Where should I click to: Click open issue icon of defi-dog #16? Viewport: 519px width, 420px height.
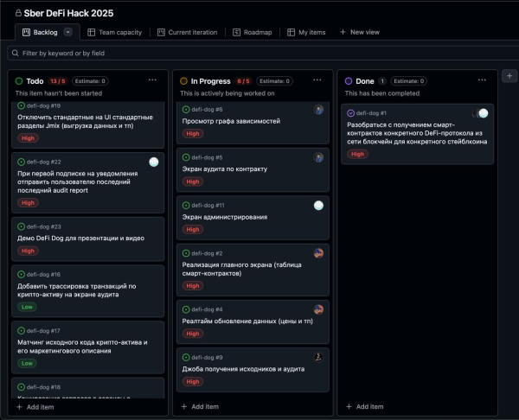[21, 275]
